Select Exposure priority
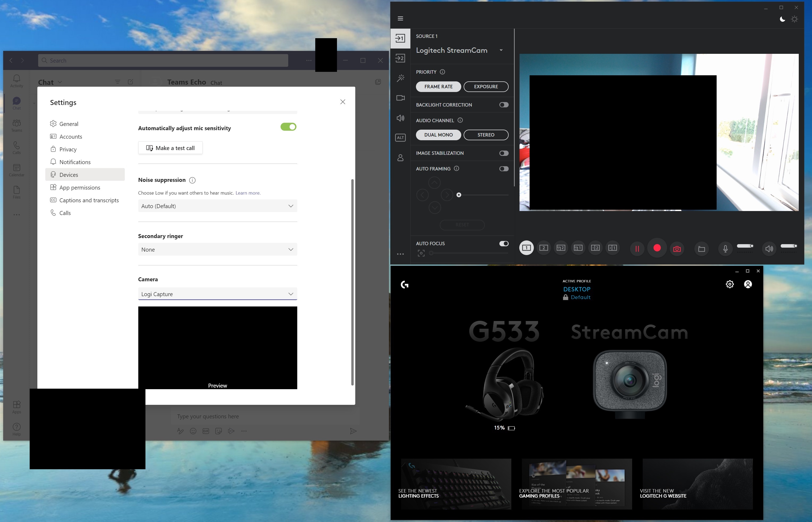812x522 pixels. [486, 86]
